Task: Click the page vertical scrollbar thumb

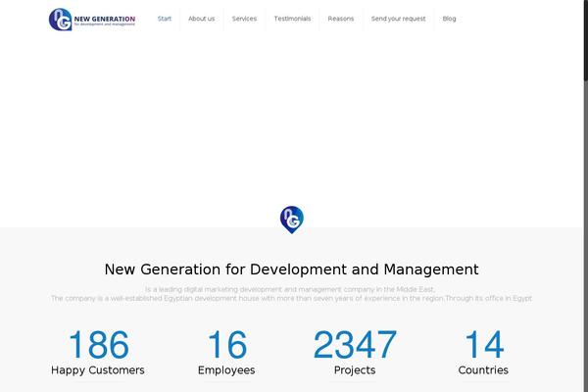Action: tap(585, 39)
